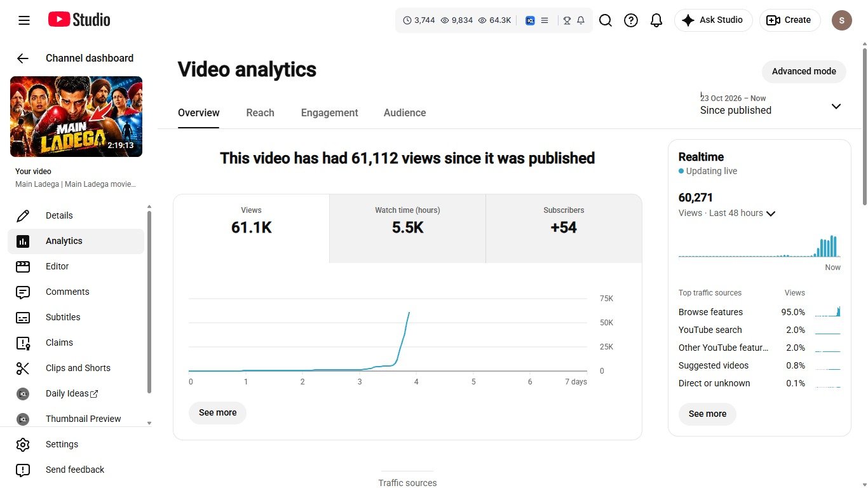The width and height of the screenshot is (868, 488).
Task: Click the Editor clapperboard icon
Action: (23, 266)
